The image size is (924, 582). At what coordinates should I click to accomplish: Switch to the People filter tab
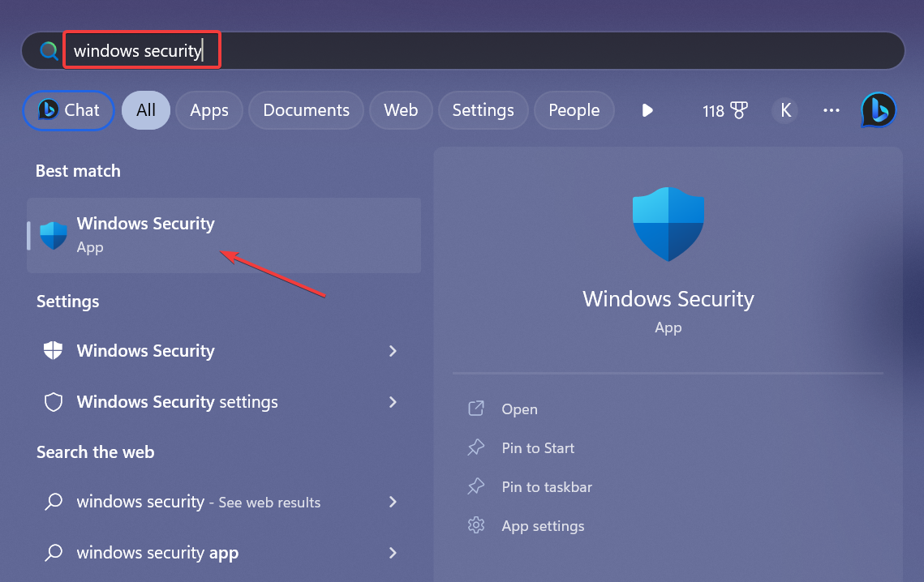(x=574, y=110)
